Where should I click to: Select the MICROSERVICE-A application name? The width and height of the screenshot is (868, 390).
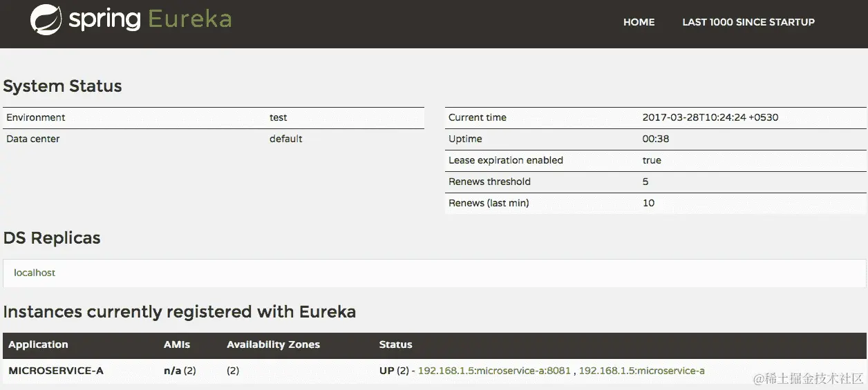coord(56,371)
